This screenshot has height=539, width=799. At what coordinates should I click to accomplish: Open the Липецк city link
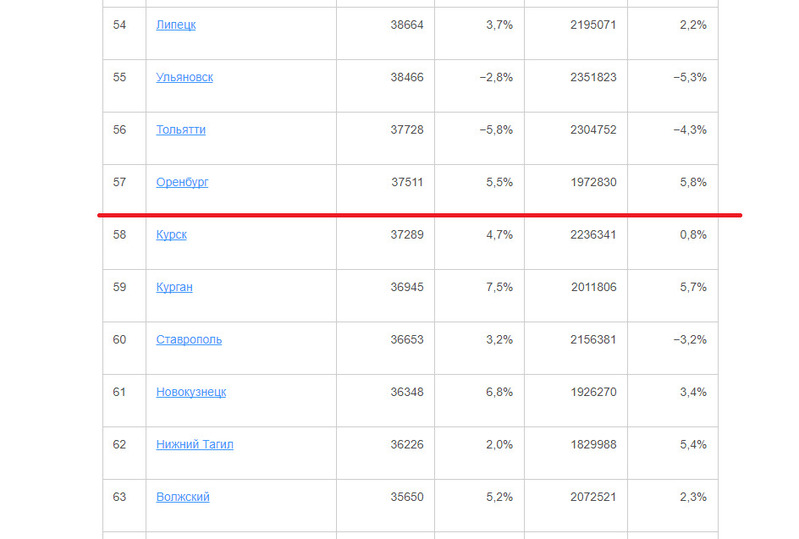tap(176, 25)
